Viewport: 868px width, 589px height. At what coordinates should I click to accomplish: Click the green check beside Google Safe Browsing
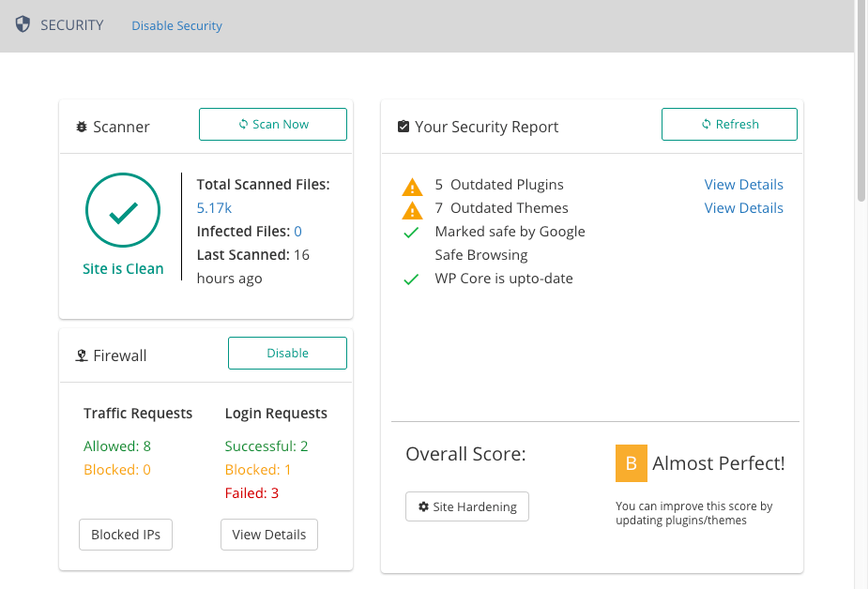coord(411,233)
